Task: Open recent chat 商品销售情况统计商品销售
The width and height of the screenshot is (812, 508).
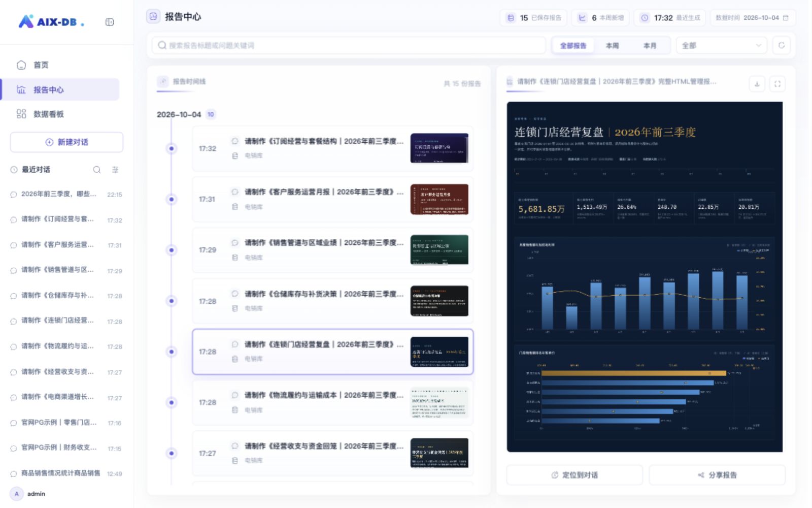Action: [66, 473]
